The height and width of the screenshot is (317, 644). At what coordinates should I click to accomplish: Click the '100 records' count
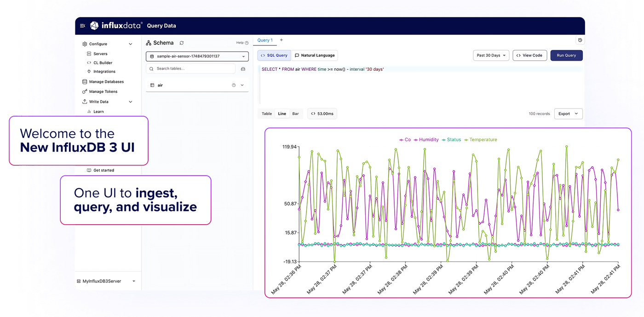pos(539,114)
